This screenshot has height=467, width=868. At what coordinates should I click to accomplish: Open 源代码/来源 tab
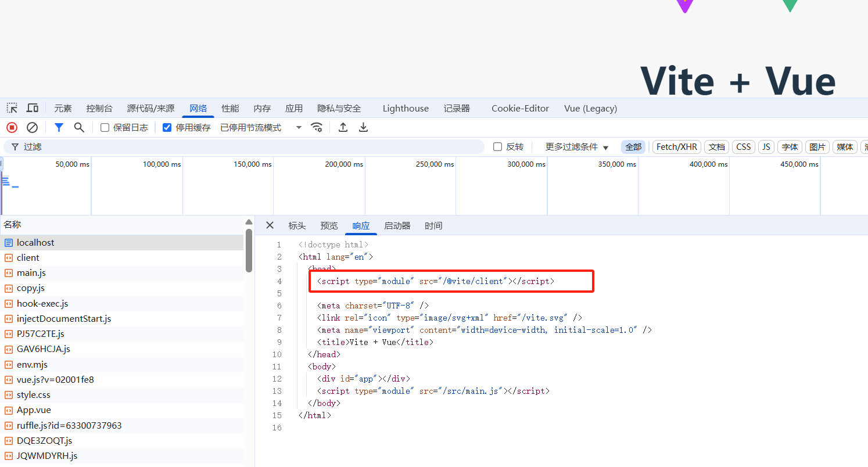(x=150, y=108)
